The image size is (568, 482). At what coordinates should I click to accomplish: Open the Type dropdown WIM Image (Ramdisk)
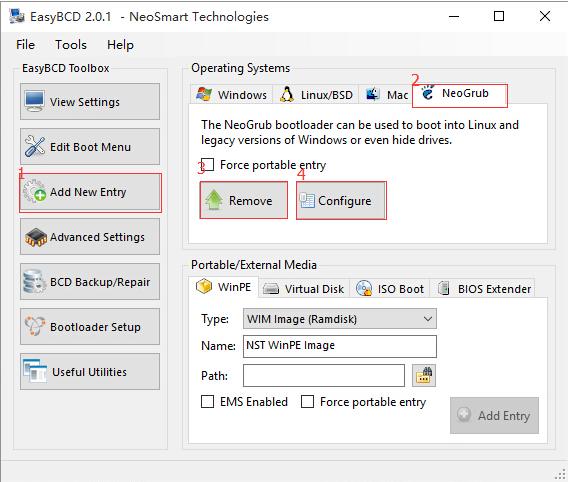(x=340, y=319)
